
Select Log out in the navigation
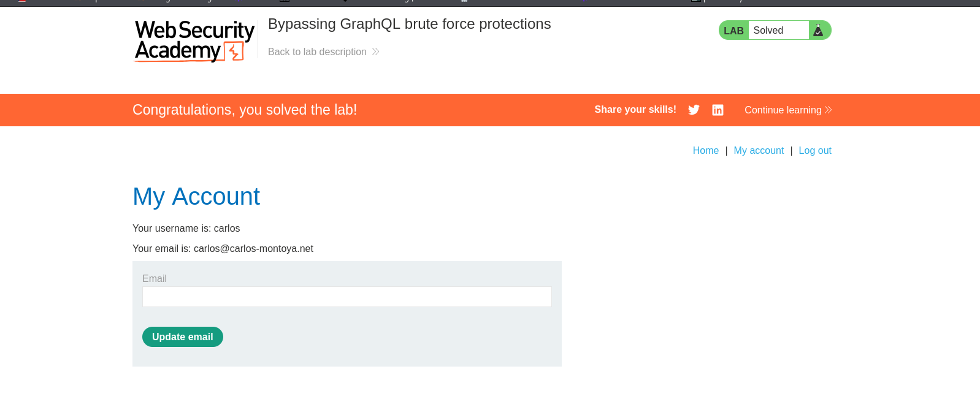[x=815, y=151]
